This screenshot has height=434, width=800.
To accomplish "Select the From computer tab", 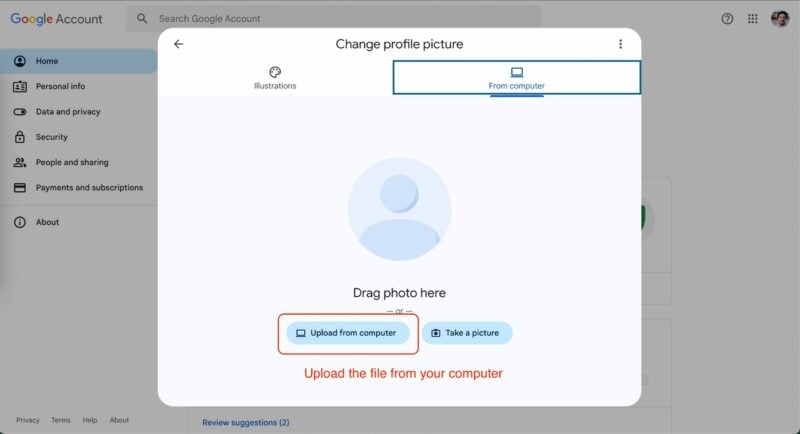I will [516, 78].
